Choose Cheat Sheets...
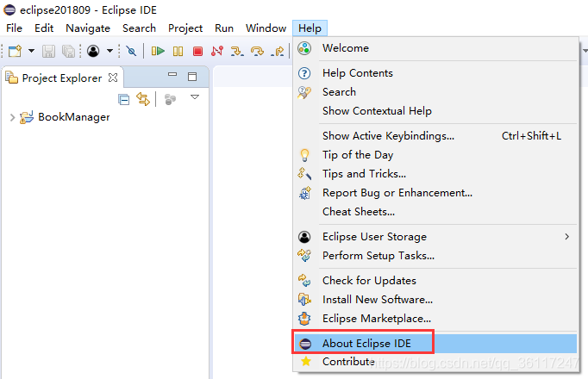588x379 pixels. (435, 212)
